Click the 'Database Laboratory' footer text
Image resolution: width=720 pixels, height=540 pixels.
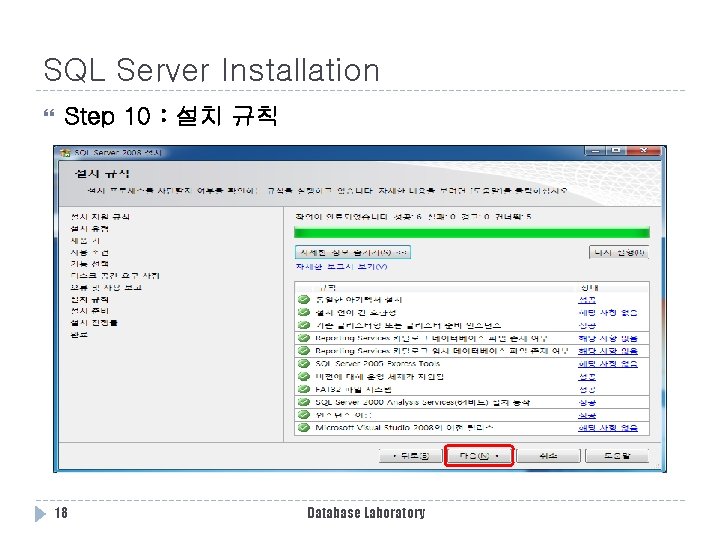pos(366,513)
